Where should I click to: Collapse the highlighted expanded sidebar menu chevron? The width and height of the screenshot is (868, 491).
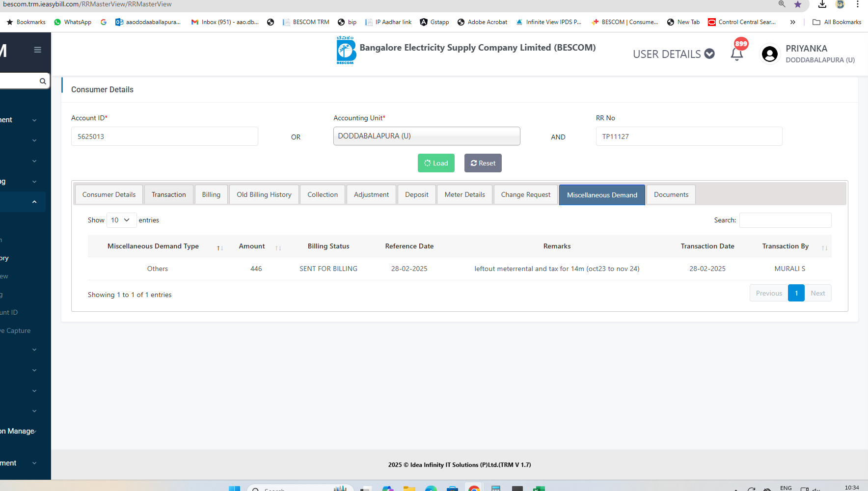34,202
